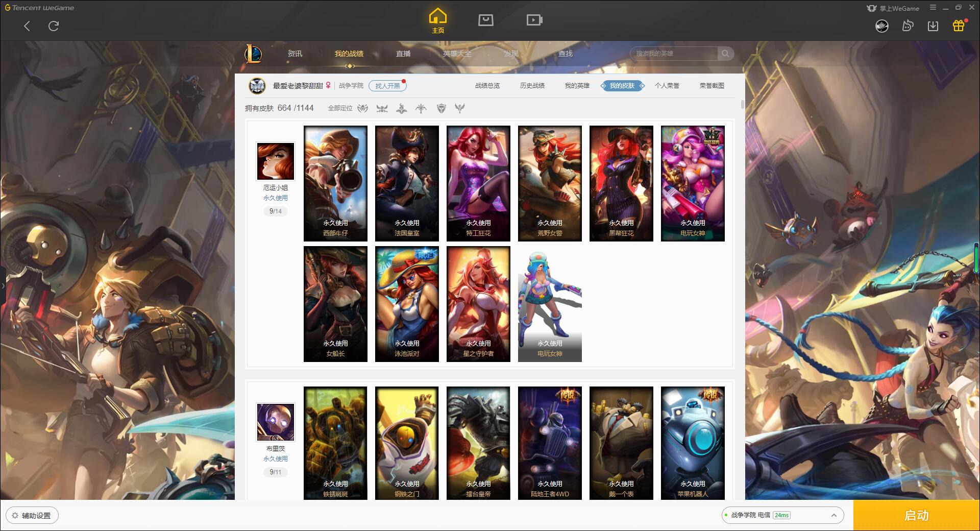Select the 我的战绩 tab

tap(349, 54)
